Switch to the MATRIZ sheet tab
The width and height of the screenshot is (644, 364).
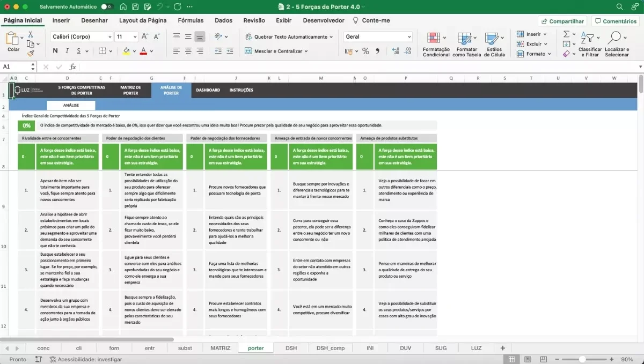pos(220,348)
